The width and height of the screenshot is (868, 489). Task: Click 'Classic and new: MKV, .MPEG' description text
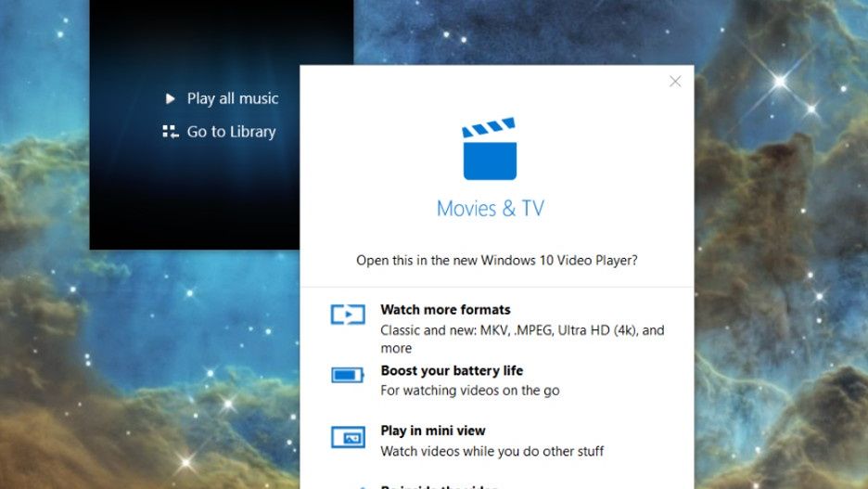[x=522, y=339]
